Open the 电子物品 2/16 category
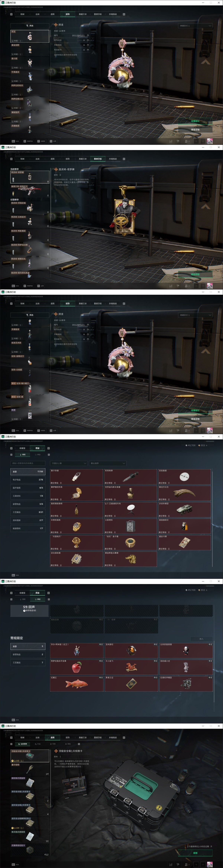The width and height of the screenshot is (223, 868). click(x=28, y=479)
